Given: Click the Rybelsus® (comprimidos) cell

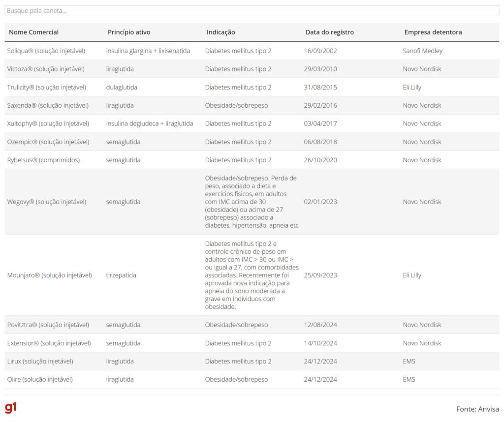Looking at the screenshot, I should (43, 160).
